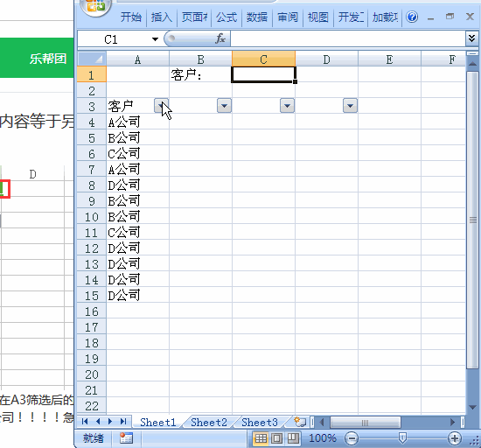Select column A header
Viewport: 481px width, 448px height.
point(137,59)
